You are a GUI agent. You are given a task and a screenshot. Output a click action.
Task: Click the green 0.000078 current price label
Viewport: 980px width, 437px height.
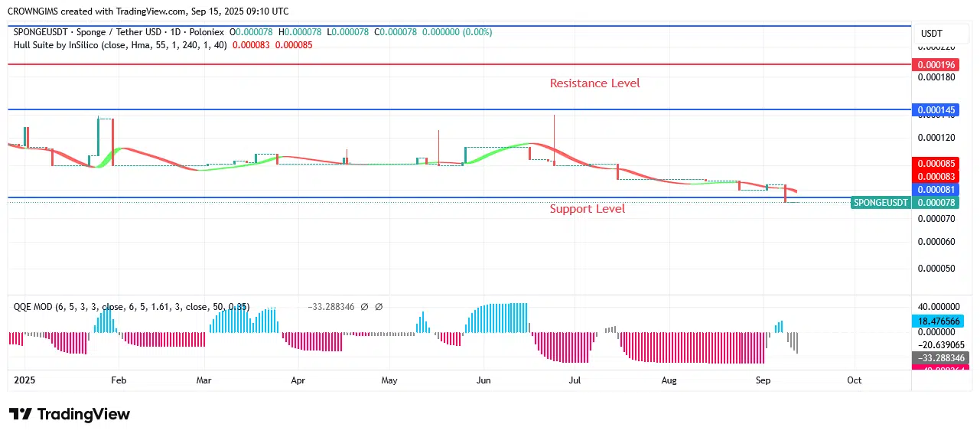(936, 203)
